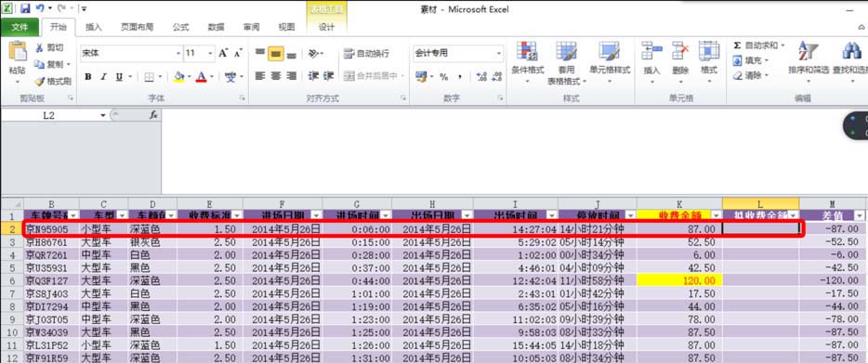Select the Format Painter (格式刷) brush
Image resolution: width=868 pixels, height=363 pixels.
pos(39,81)
